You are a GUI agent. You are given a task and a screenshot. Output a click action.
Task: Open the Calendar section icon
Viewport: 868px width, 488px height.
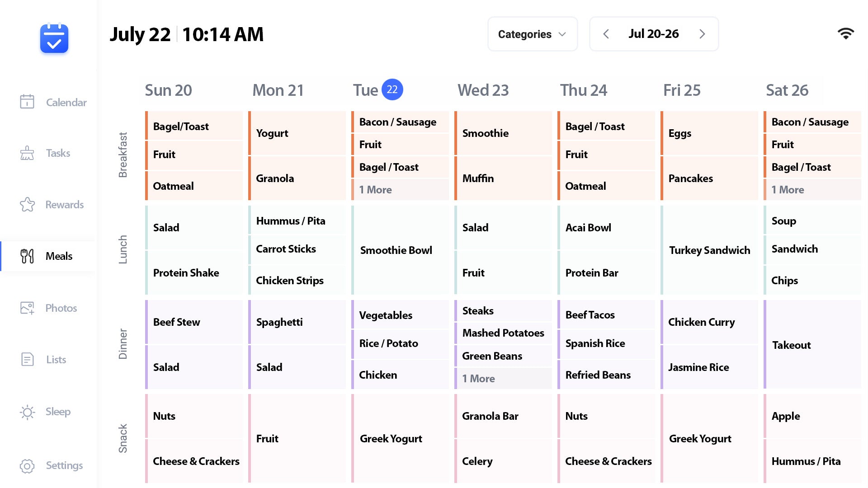(x=27, y=102)
